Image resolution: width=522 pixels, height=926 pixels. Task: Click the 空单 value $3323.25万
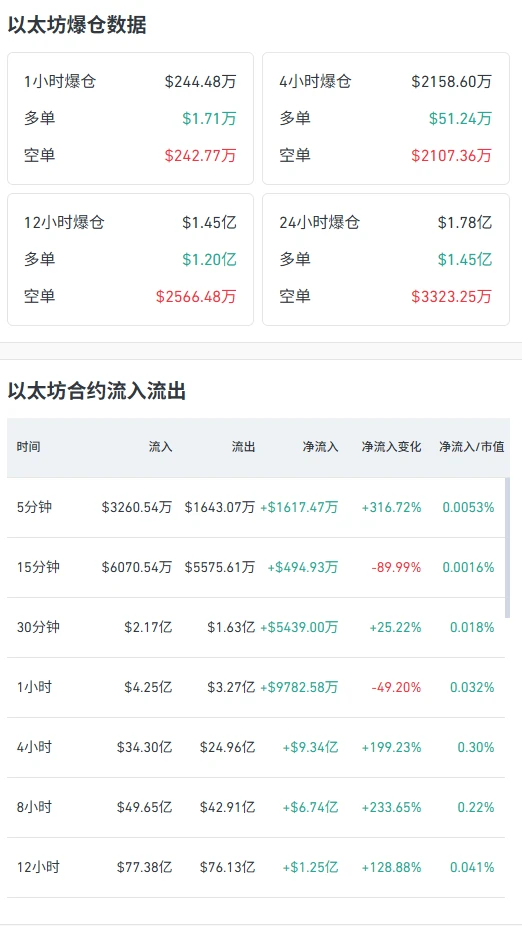(451, 296)
